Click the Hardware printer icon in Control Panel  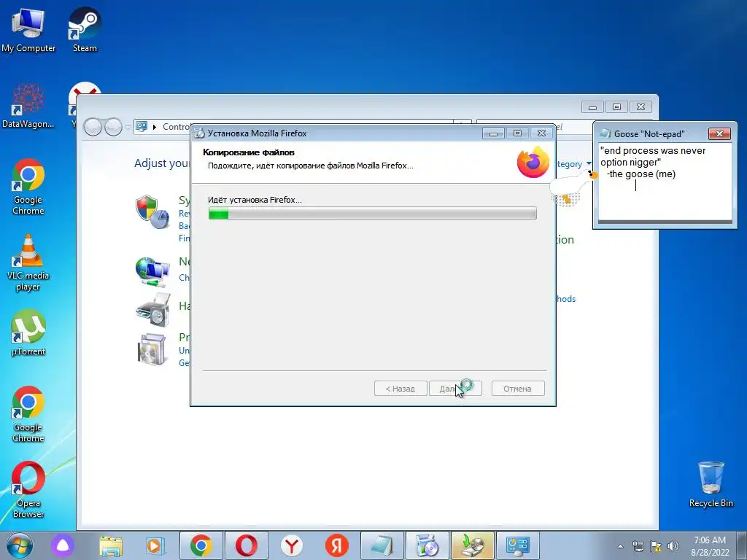pyautogui.click(x=153, y=309)
